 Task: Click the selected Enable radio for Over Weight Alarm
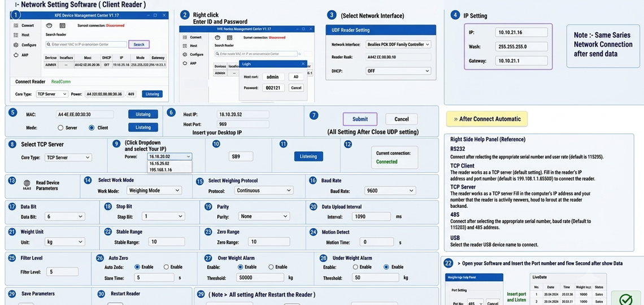240,267
